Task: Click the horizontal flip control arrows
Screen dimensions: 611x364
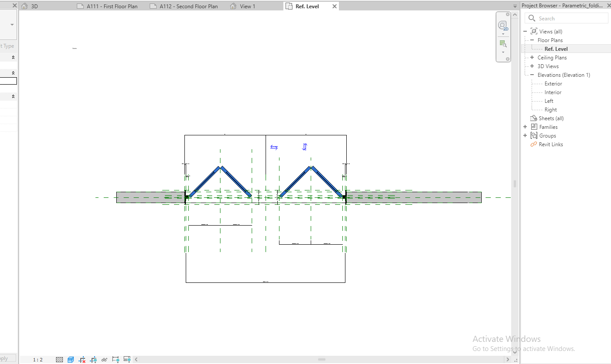Action: [x=274, y=147]
